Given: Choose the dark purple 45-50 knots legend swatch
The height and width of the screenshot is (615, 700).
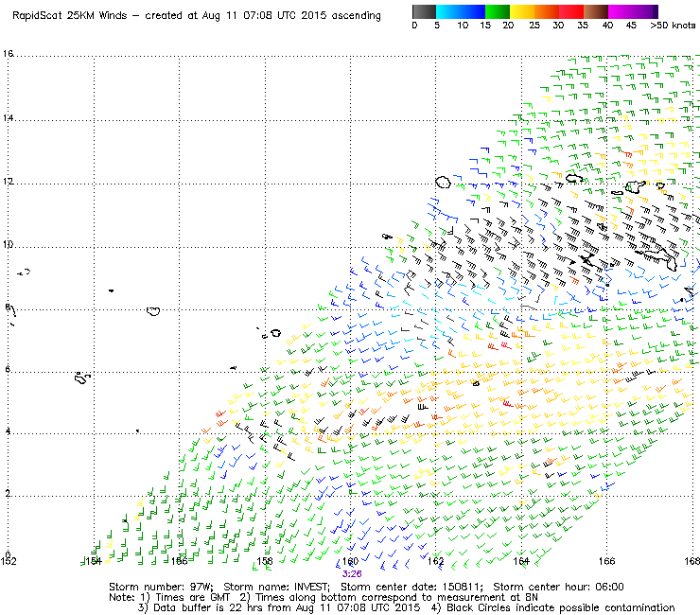Looking at the screenshot, I should pyautogui.click(x=645, y=11).
